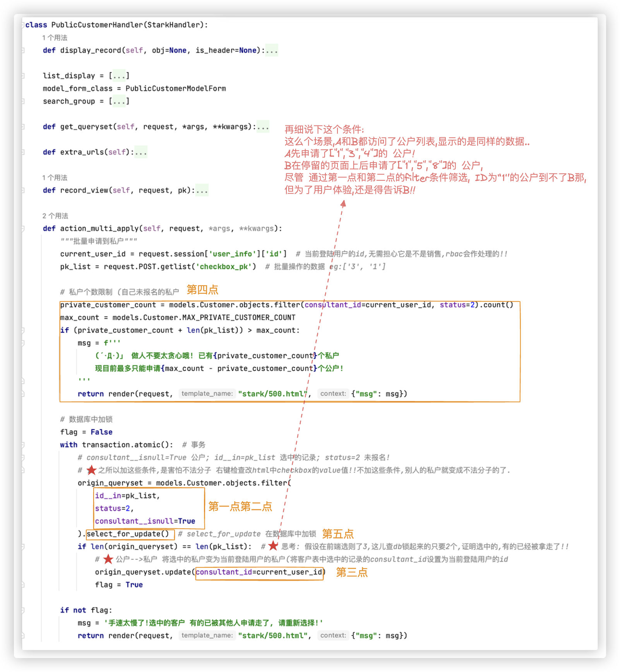Expand the collapsed get_queryset method body
This screenshot has height=672, width=620.
(264, 127)
